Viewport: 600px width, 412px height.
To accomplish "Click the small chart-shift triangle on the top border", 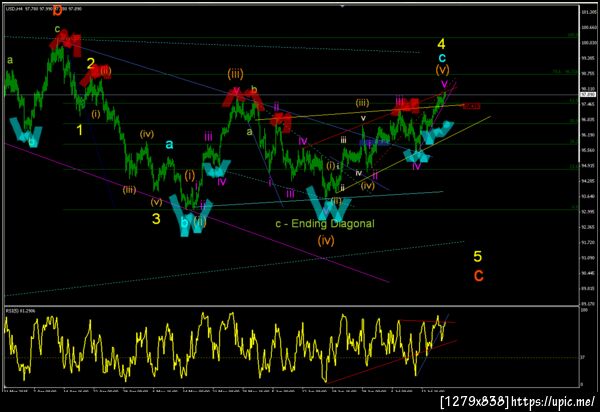I will click(x=342, y=6).
